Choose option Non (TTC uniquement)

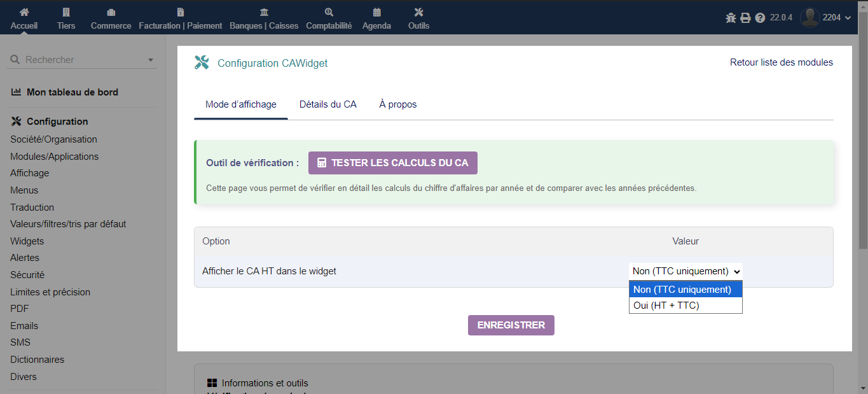click(x=685, y=290)
